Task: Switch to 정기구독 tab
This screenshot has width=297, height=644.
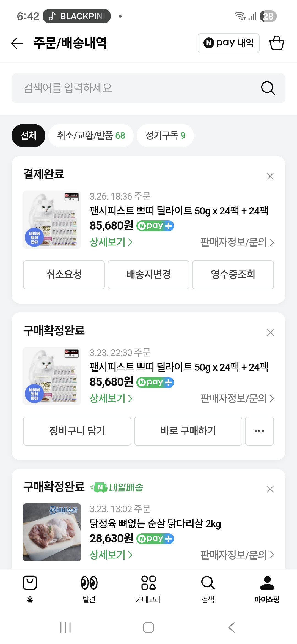Action: [x=165, y=135]
